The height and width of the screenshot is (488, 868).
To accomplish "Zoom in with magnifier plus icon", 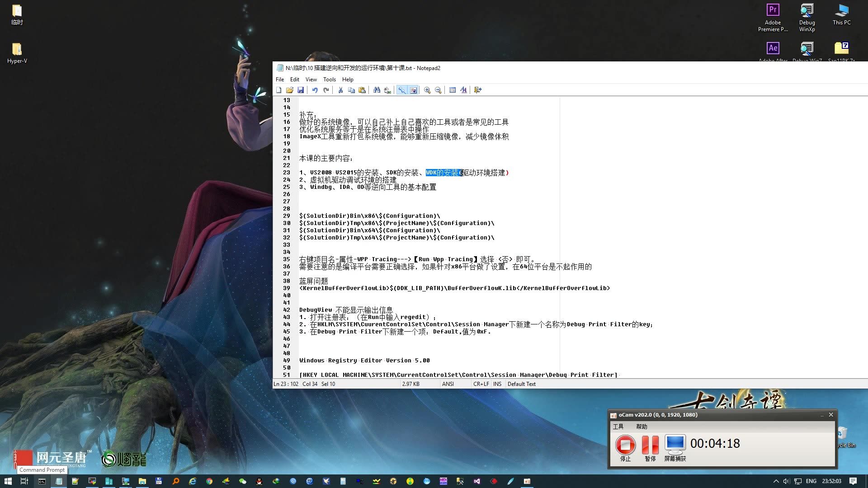I will pos(427,90).
